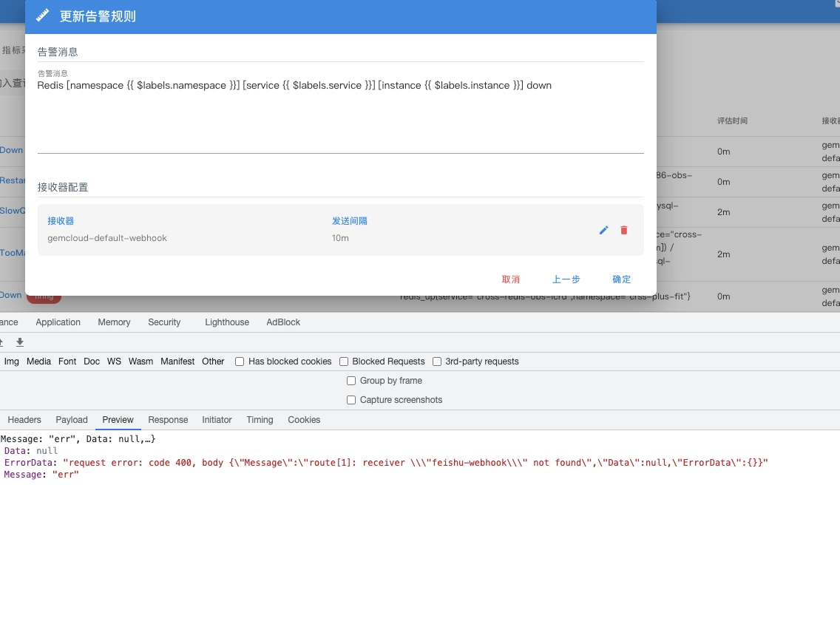Viewport: 840px width, 621px height.
Task: Click the 发送间隔 column header
Action: (349, 221)
